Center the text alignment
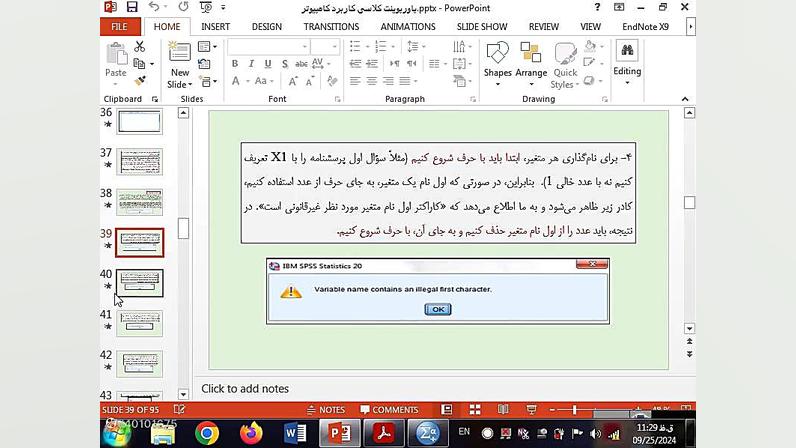 click(372, 81)
